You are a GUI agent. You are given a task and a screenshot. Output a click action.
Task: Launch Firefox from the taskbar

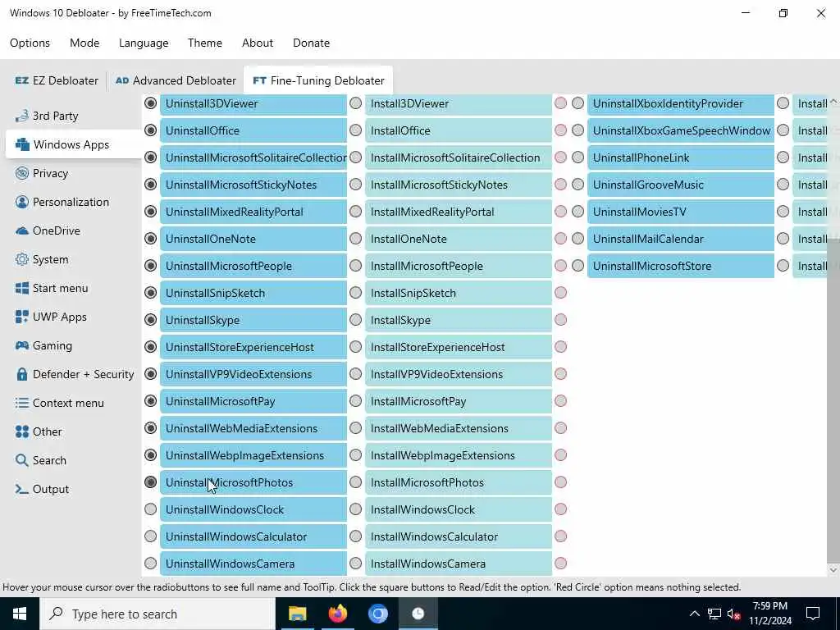coord(337,614)
